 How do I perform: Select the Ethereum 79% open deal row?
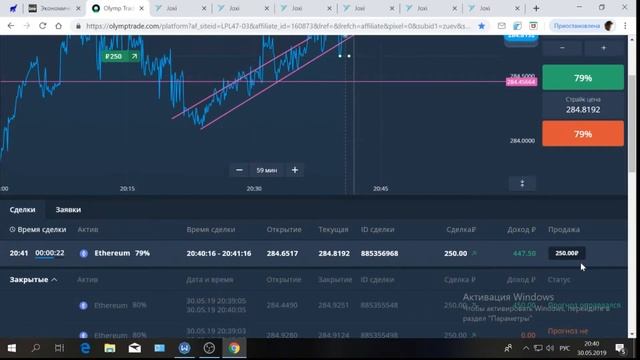point(313,253)
